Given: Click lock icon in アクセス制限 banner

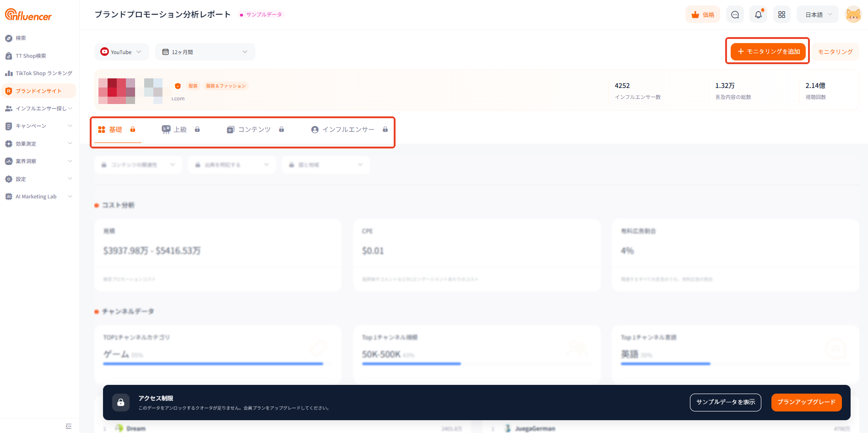Looking at the screenshot, I should tap(121, 402).
